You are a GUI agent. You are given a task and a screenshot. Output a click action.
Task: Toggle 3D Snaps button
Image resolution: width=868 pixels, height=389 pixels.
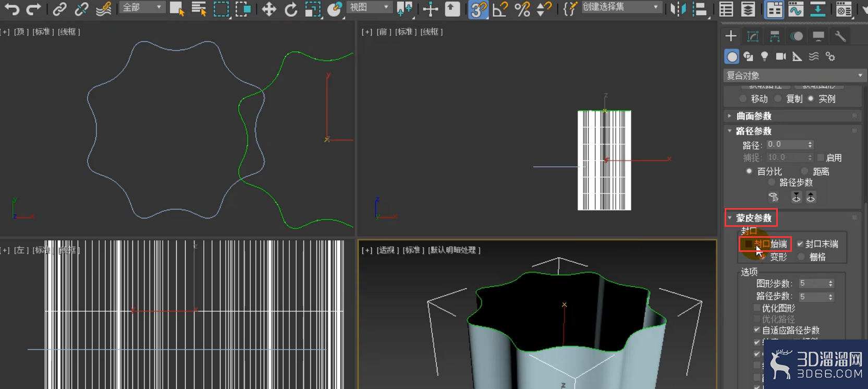479,9
